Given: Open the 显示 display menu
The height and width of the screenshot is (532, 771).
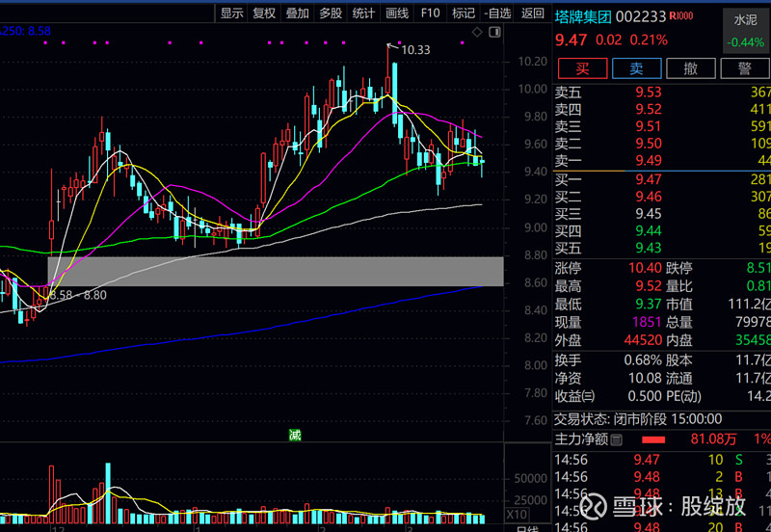Looking at the screenshot, I should tap(231, 13).
